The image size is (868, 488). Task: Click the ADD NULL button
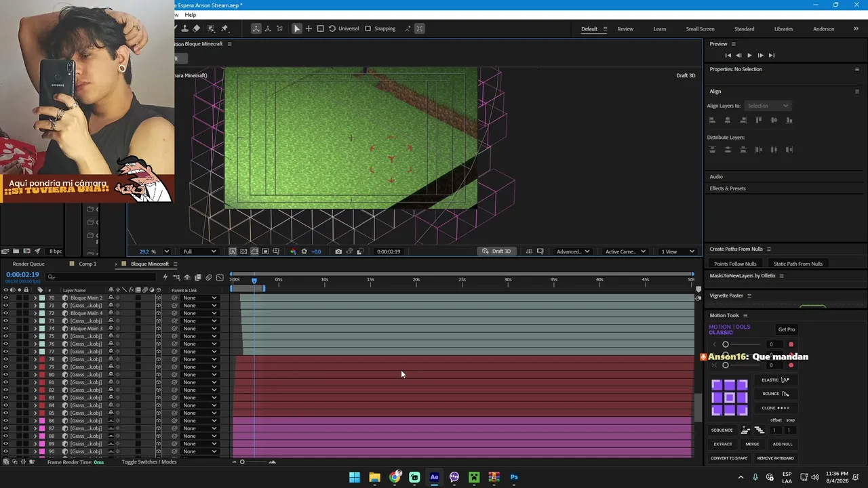point(783,444)
